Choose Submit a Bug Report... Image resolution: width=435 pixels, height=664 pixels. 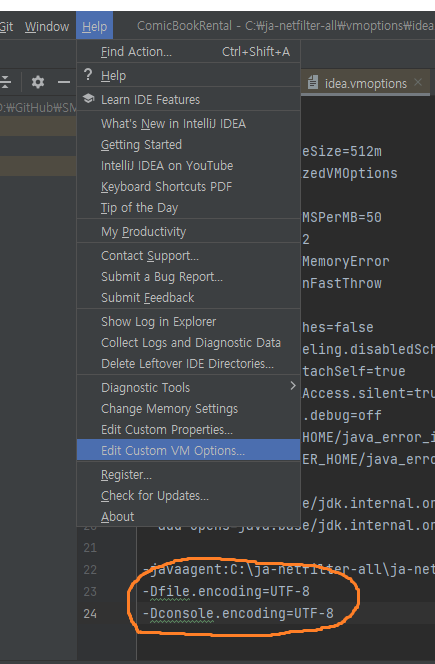click(x=188, y=277)
